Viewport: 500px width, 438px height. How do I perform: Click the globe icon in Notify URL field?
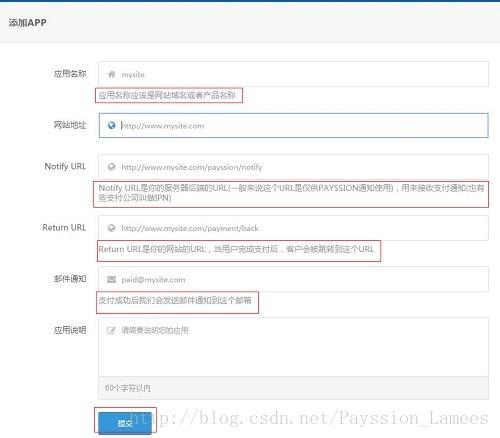click(111, 167)
